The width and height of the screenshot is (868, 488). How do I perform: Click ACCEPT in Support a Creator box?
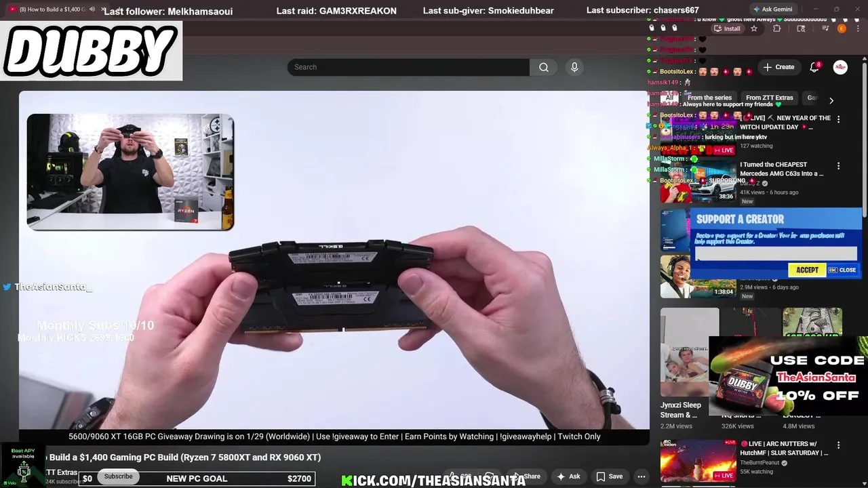[x=807, y=270]
